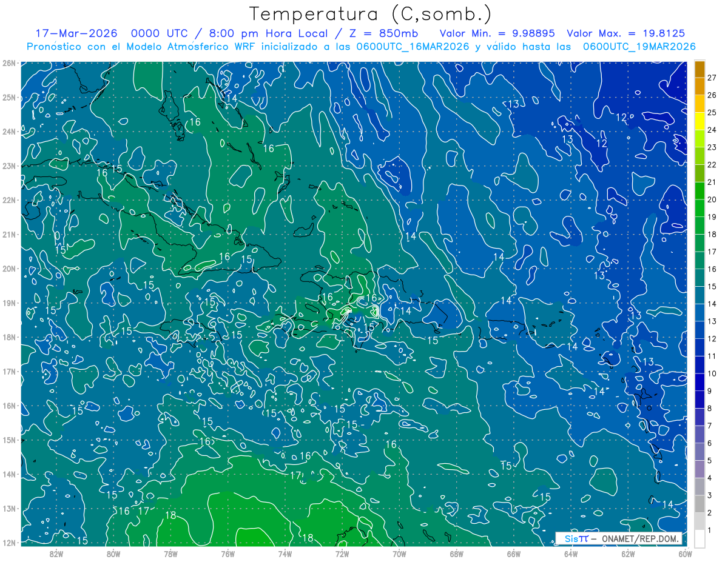Click the '7' label on the color scale
The width and height of the screenshot is (728, 562).
[x=710, y=426]
